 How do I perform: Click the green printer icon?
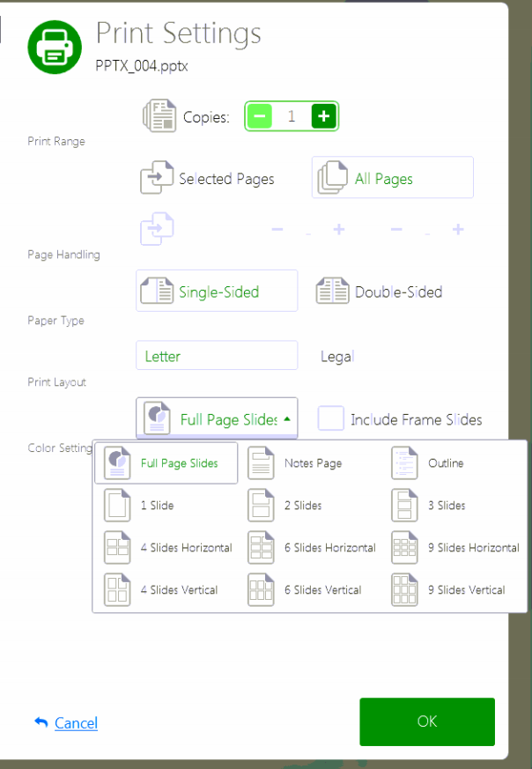coord(55,47)
